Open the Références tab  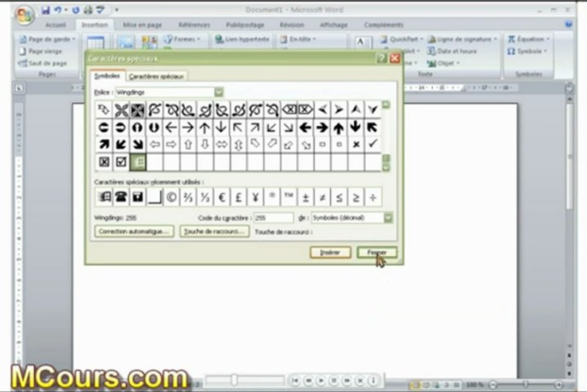click(194, 25)
